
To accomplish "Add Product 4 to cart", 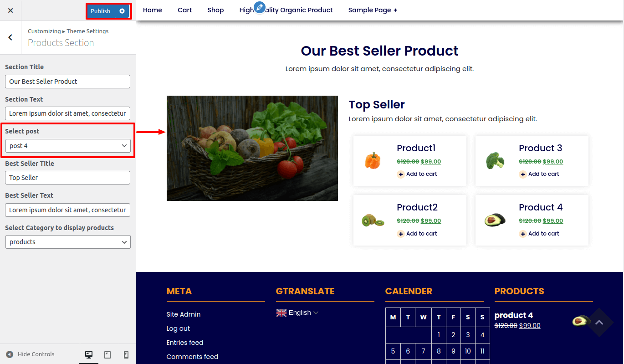I will pos(539,234).
